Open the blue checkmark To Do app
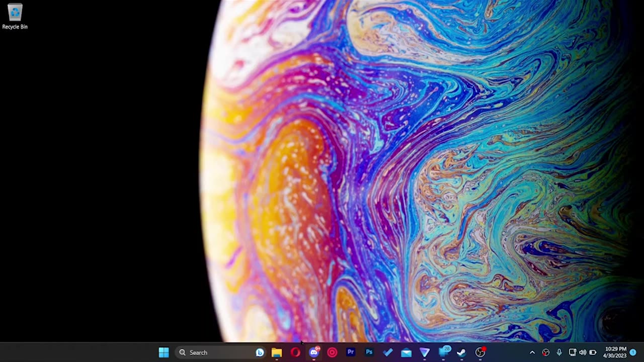644x362 pixels. (x=387, y=352)
